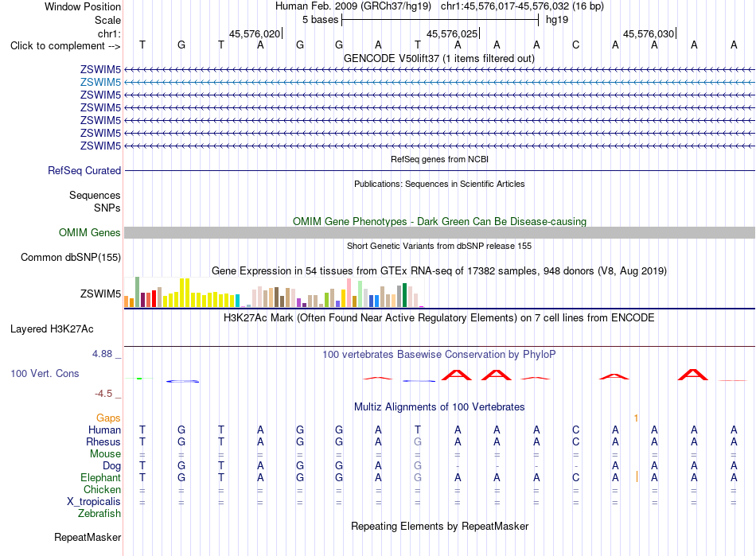Click 'Repeating Elements by RepeatMasker' title
Image resolution: width=756 pixels, height=556 pixels.
[440, 526]
